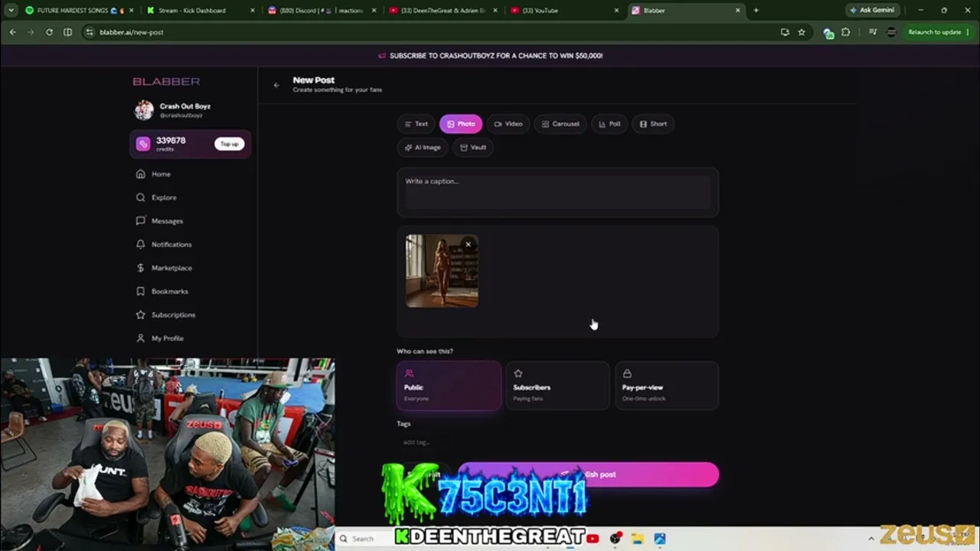Screen dimensions: 980x551
Task: Select the Video post type
Action: pos(508,124)
